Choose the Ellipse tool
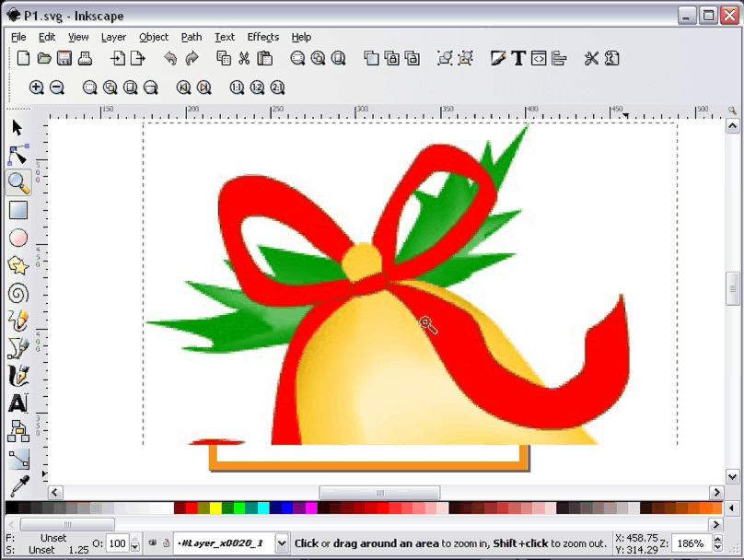Screen dimensions: 744x560 click(17, 238)
